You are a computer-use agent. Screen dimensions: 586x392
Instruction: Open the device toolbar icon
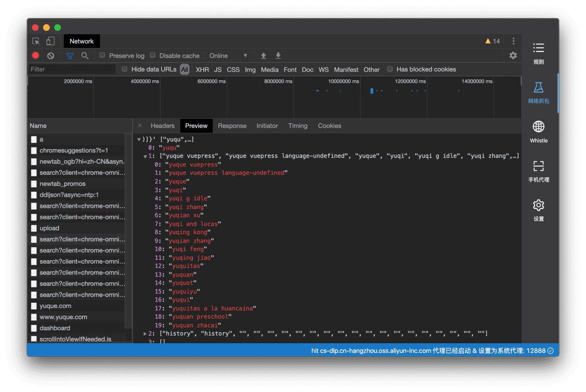49,41
